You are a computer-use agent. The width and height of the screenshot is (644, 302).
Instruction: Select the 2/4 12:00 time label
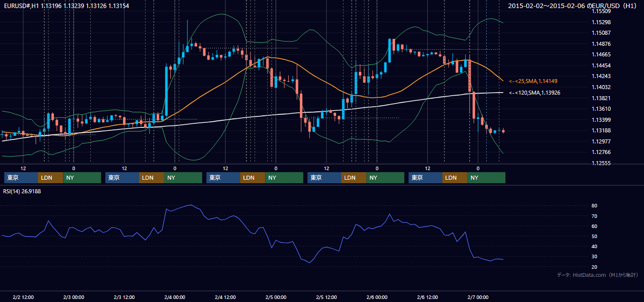pyautogui.click(x=226, y=297)
